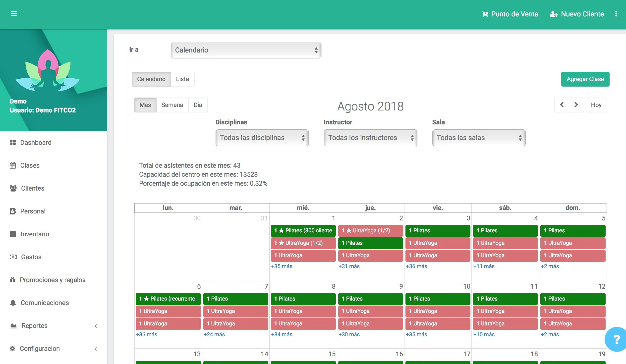This screenshot has height=364, width=626.
Task: Open the hamburger menu icon
Action: coord(14,14)
